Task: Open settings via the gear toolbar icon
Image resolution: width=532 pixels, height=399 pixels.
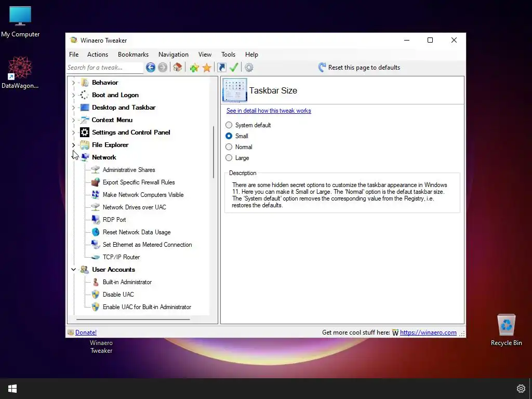Action: pos(249,68)
